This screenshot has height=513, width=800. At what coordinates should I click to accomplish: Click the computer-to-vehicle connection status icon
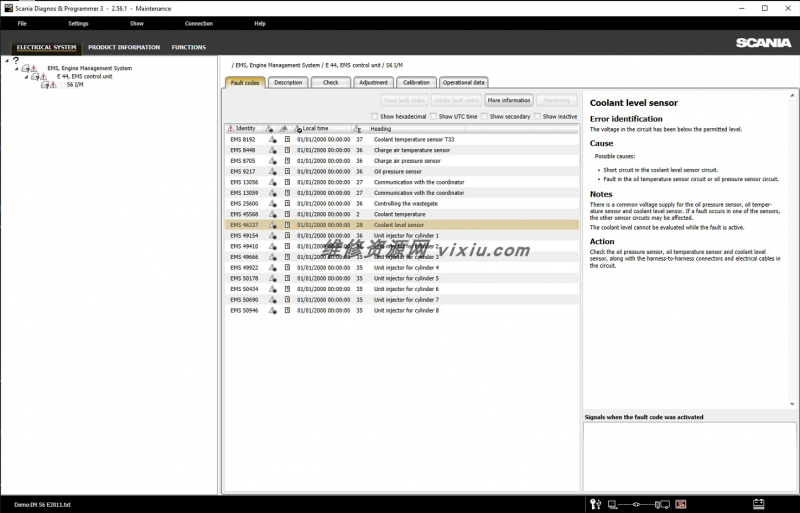click(639, 504)
